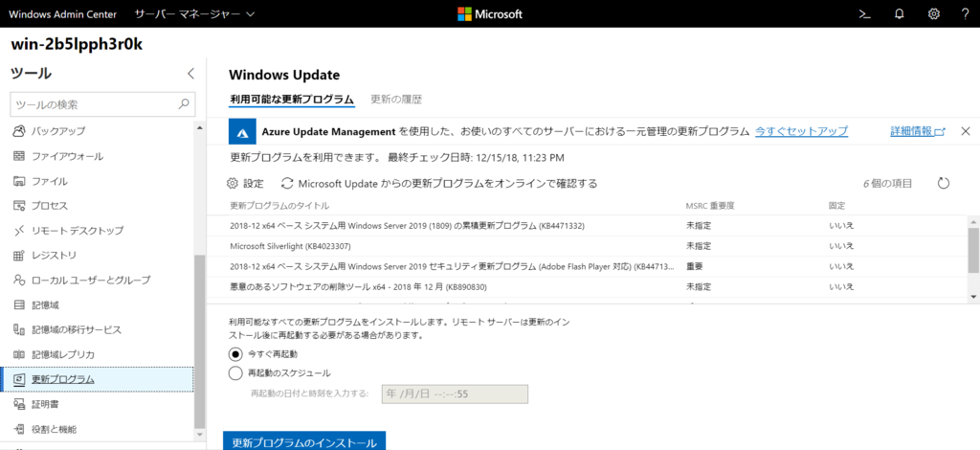
Task: Click the 記憶域 tool icon
Action: 19,305
